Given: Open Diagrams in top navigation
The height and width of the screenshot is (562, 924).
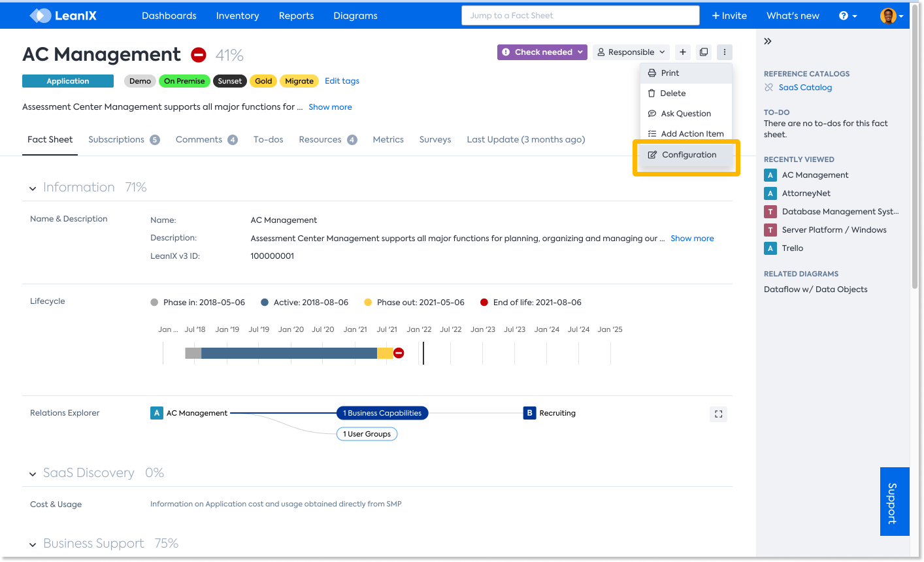Looking at the screenshot, I should 355,16.
